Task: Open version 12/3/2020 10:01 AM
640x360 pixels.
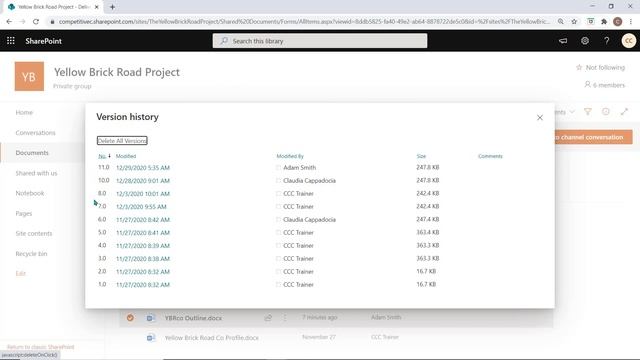Action: 143,194
